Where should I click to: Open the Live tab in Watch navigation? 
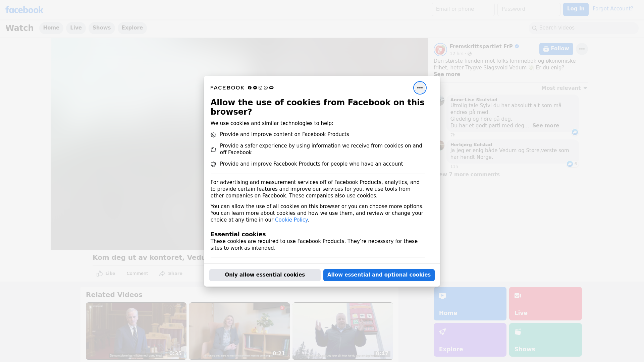click(x=76, y=28)
